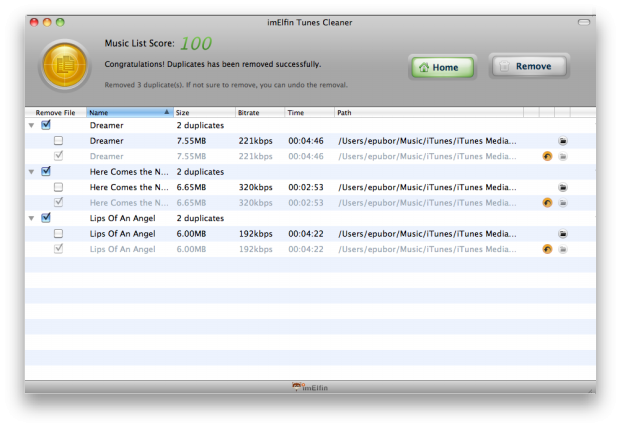Click '2 duplicates' in Lips Of An Angel row
This screenshot has height=428, width=620.
pyautogui.click(x=200, y=218)
